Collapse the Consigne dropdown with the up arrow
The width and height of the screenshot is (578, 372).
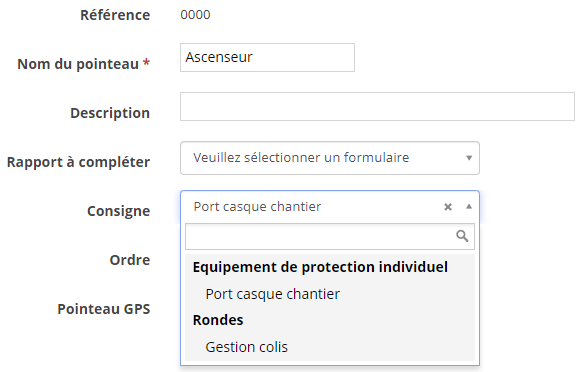click(x=469, y=206)
